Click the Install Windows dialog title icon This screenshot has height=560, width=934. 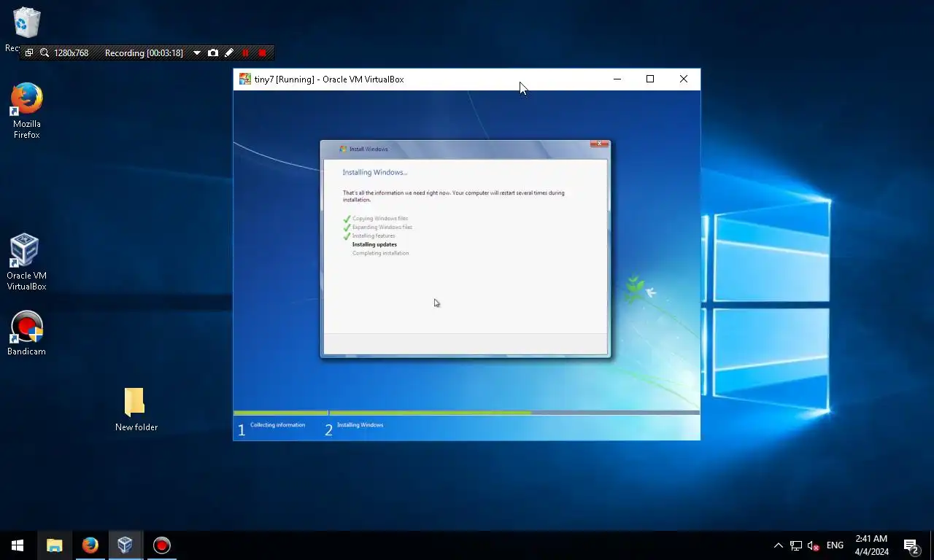point(343,149)
